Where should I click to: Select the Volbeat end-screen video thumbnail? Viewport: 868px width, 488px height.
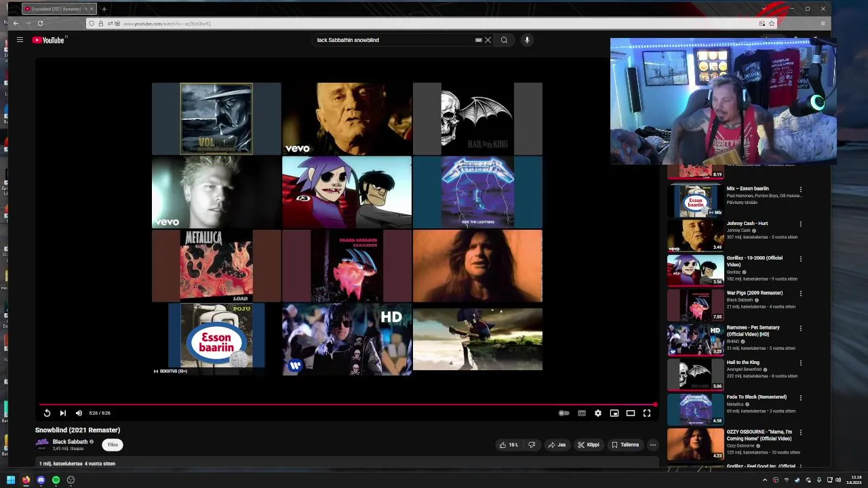coord(216,119)
